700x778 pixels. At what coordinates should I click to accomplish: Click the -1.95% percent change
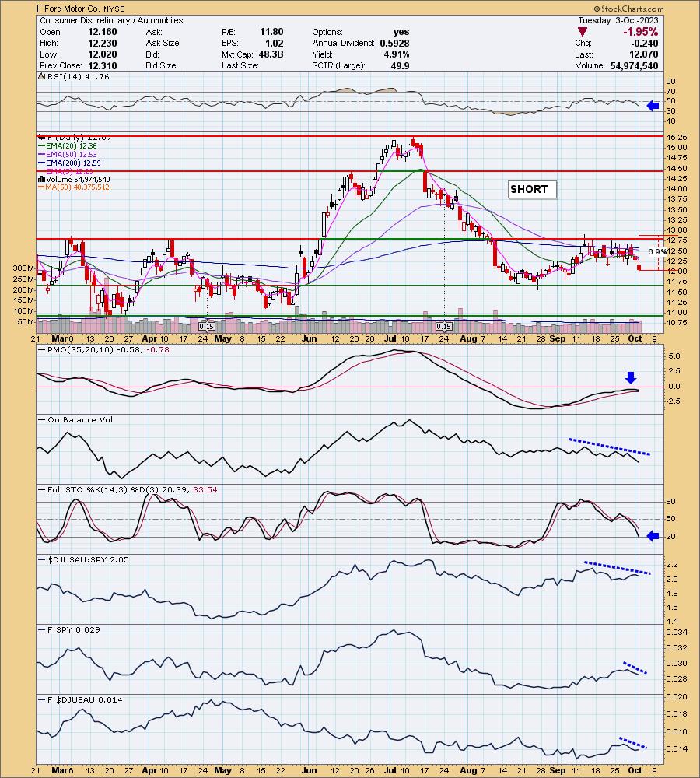pyautogui.click(x=640, y=32)
